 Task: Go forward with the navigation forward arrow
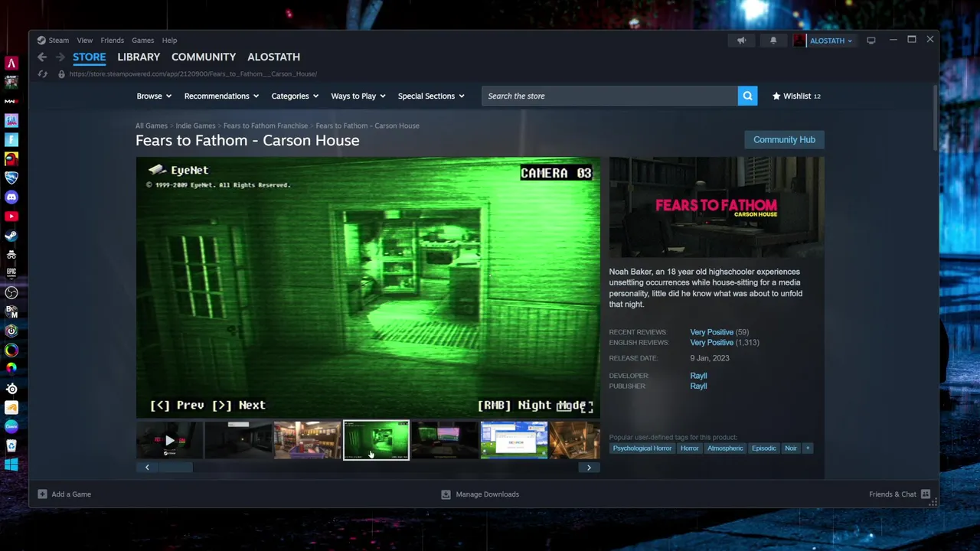pos(61,57)
